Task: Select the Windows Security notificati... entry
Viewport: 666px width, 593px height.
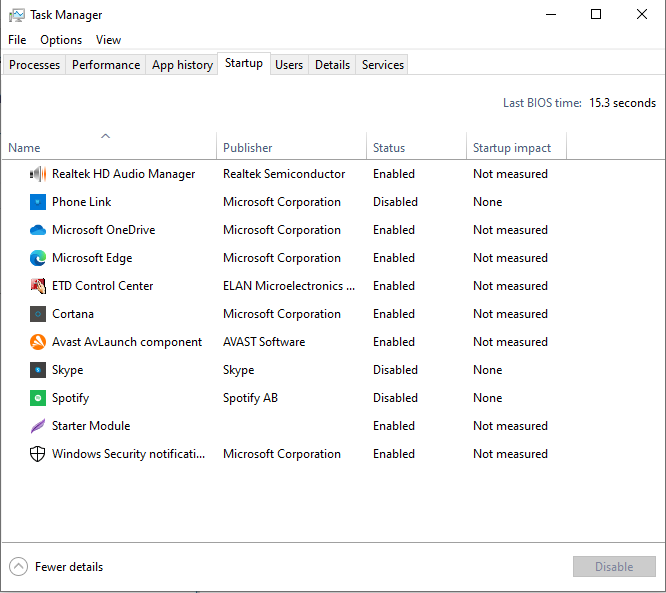Action: pyautogui.click(x=128, y=454)
